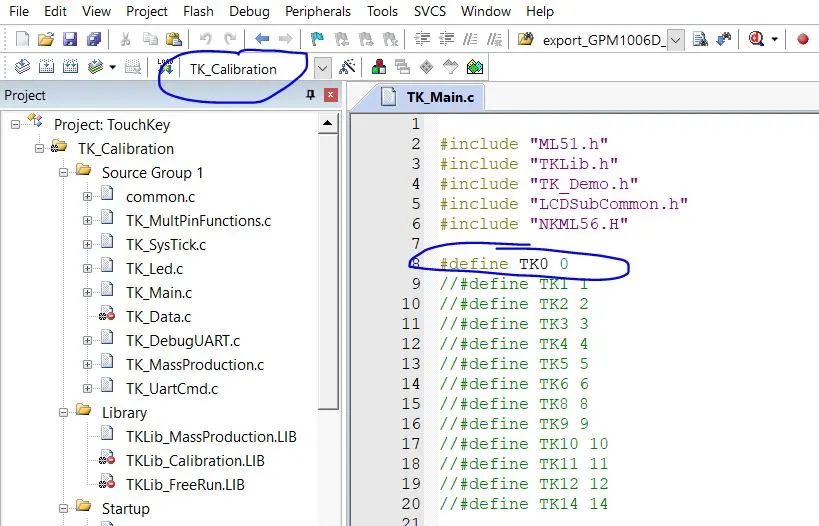Insert a breakpoint with the red dot icon
The height and width of the screenshot is (526, 819).
(x=803, y=39)
